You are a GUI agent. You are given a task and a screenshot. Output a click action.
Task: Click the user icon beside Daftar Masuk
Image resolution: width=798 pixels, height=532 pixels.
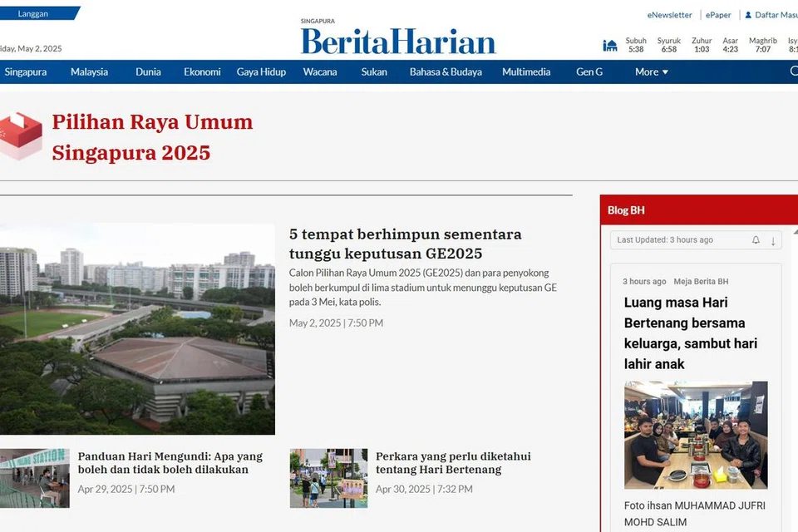tap(748, 15)
